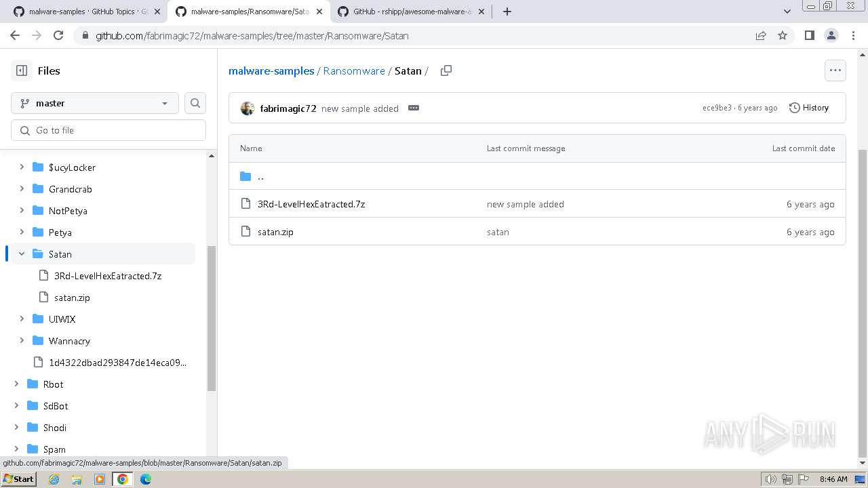
Task: Copy path using the breadcrumb copy icon
Action: (x=446, y=70)
